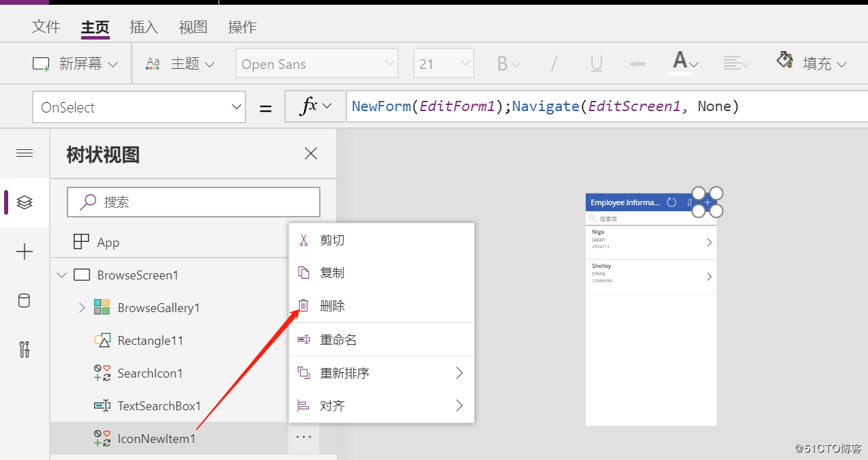
Task: Open the 对齐 submenu
Action: tap(382, 405)
